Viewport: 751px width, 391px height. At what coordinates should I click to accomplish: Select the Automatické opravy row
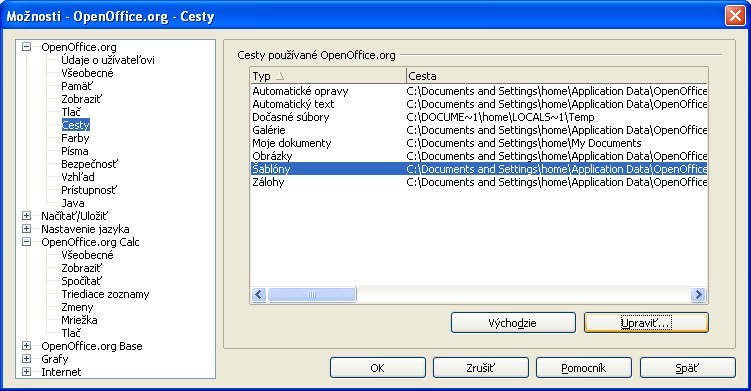[479, 91]
